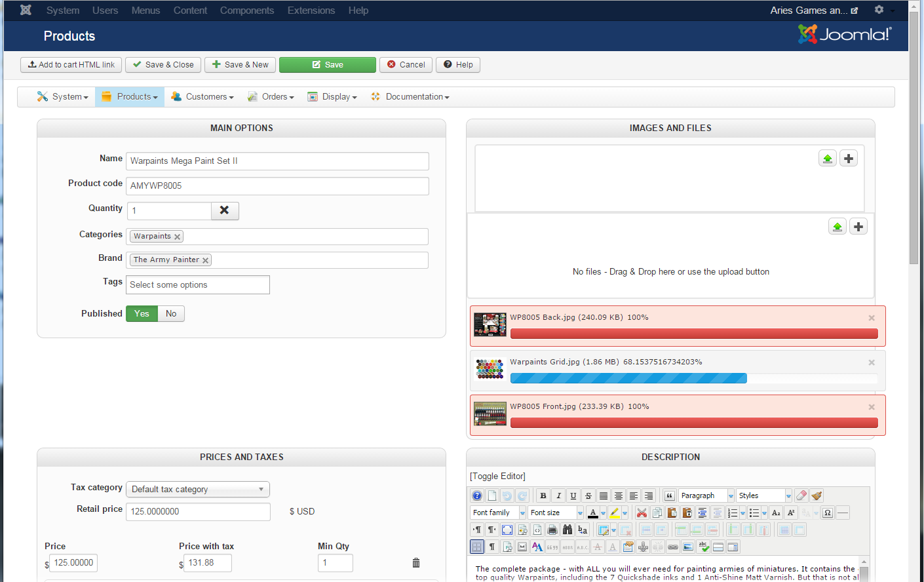Toggle center text alignment in the editor

[x=619, y=495]
